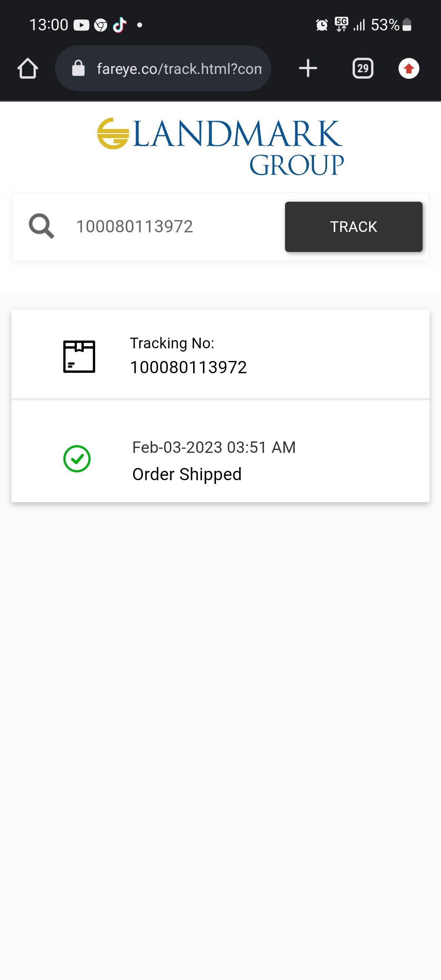Tap the browser home icon

click(28, 68)
